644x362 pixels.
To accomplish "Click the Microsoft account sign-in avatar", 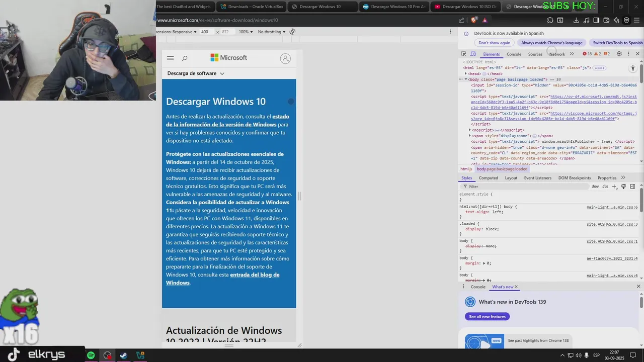I will pos(285,58).
